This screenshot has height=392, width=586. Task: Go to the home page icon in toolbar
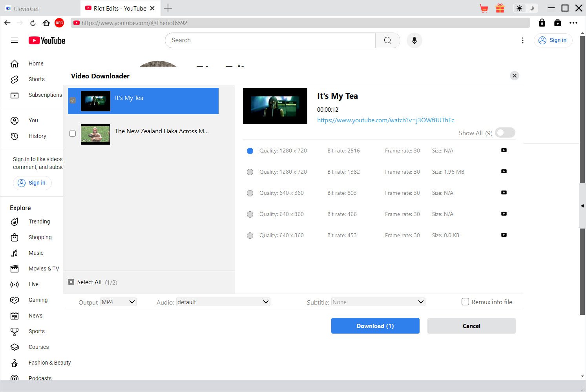coord(46,23)
